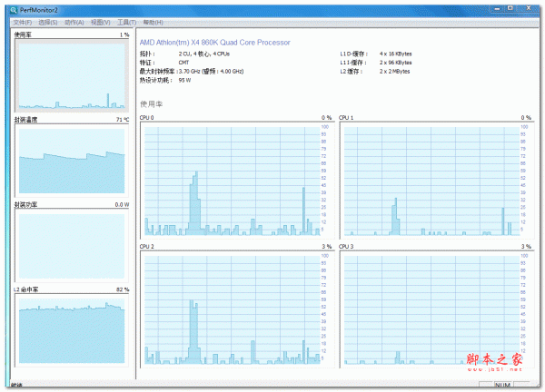This screenshot has height=392, width=545.
Task: Click the 使用率 section heading above CPU charts
Action: [x=151, y=103]
